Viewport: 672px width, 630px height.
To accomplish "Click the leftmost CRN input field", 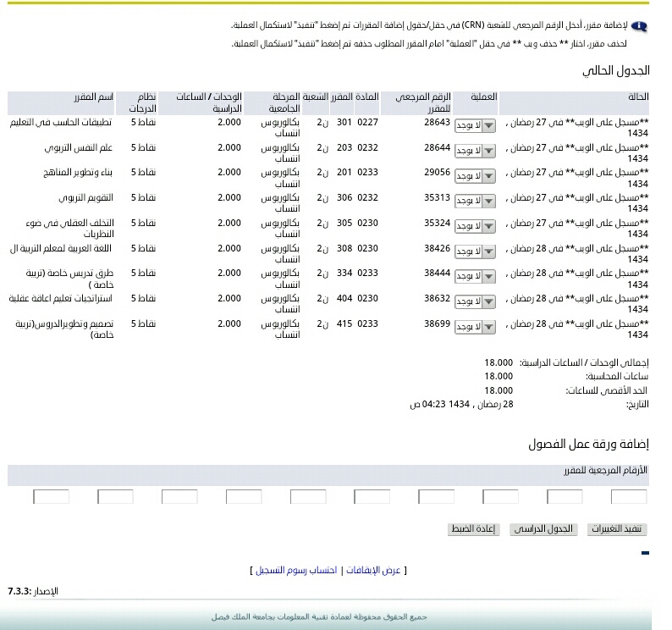I will pos(51,497).
